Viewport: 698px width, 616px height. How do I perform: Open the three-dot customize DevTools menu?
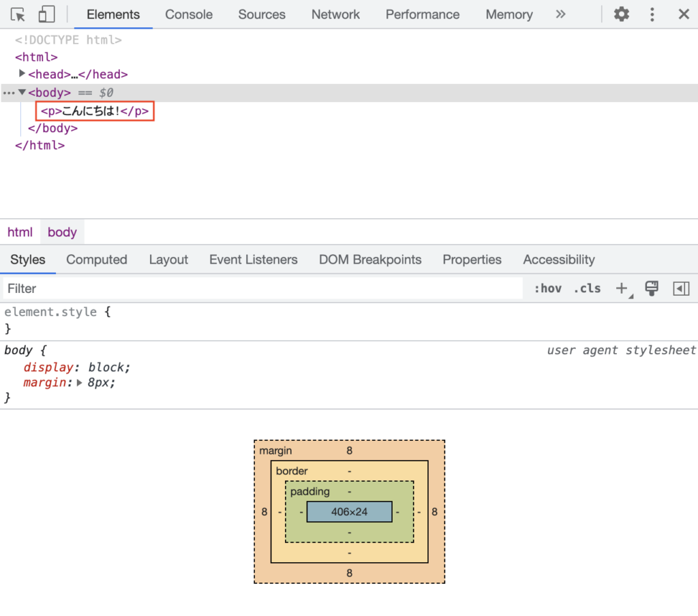coord(652,14)
